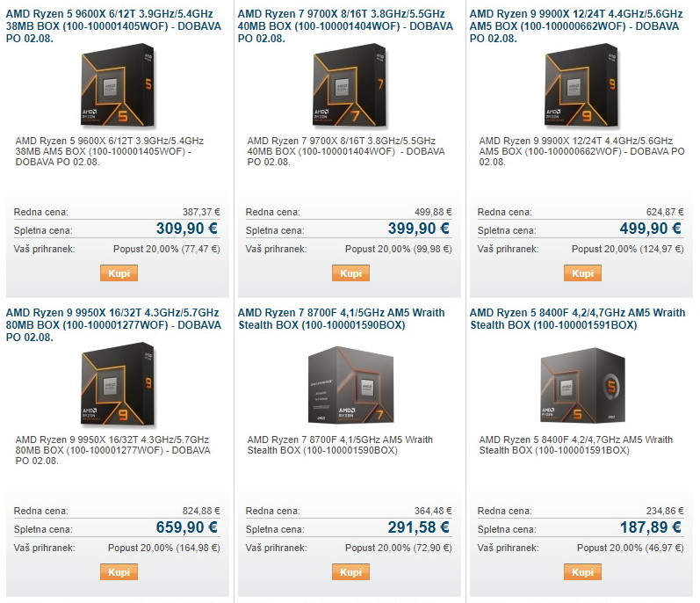Viewport: 700px width, 603px height.
Task: Open the AMD Ryzen 9 9950X title link
Action: coord(113,324)
